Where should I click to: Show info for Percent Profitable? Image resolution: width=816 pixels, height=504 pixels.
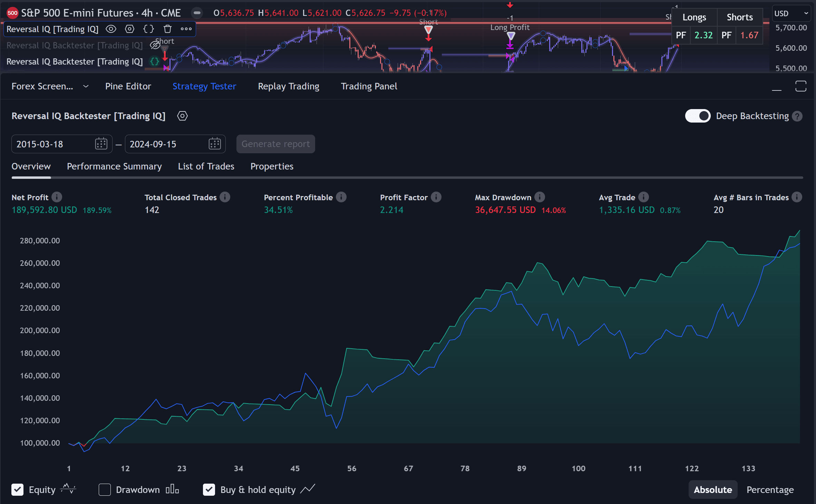tap(341, 197)
